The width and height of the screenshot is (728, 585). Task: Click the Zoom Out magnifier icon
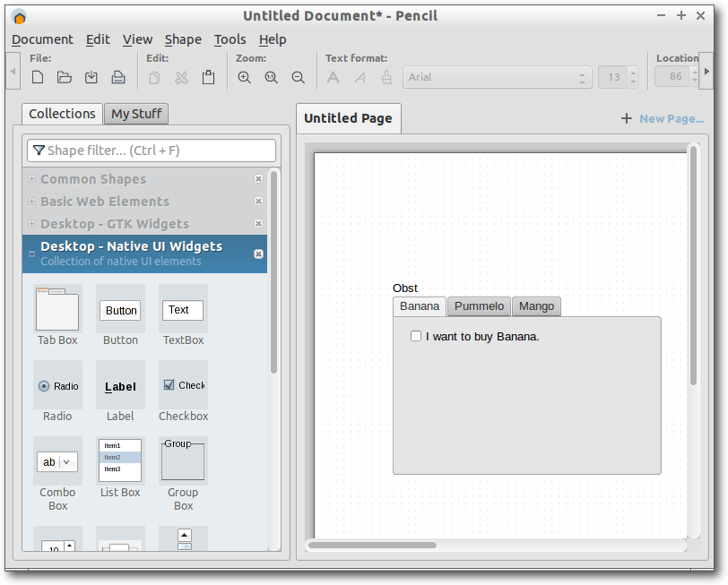coord(298,78)
